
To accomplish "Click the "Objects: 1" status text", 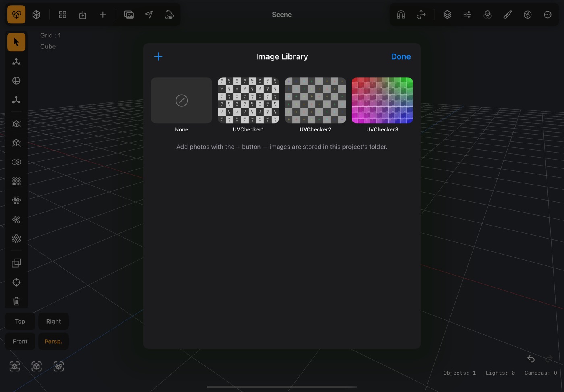I will tap(460, 373).
